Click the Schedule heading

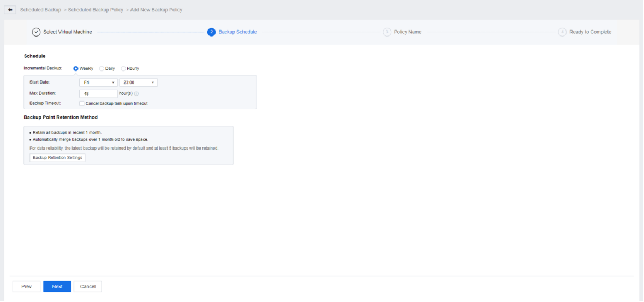click(35, 56)
